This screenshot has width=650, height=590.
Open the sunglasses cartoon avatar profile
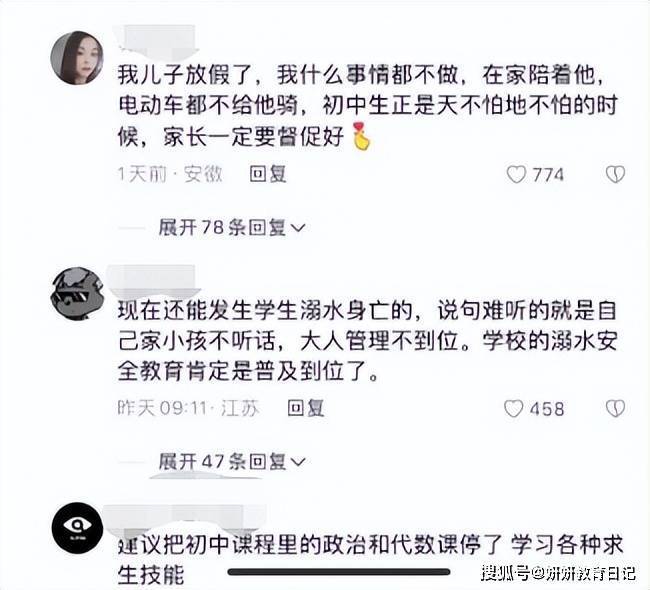tap(77, 294)
